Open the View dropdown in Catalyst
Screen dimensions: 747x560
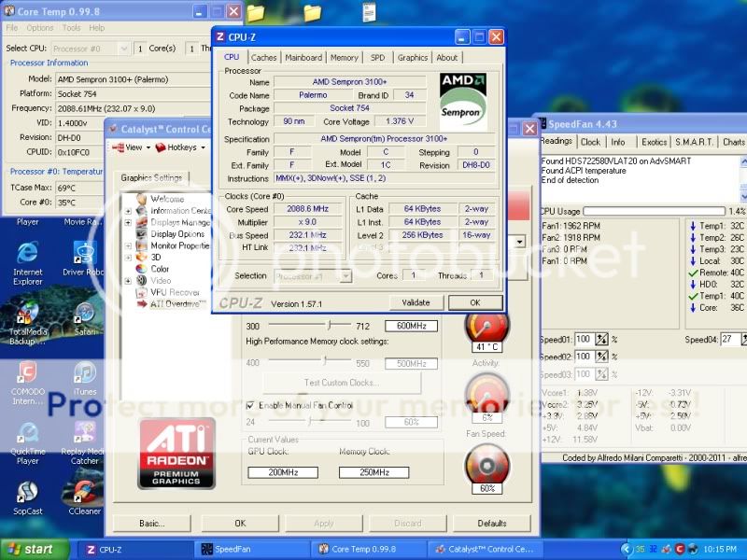132,147
